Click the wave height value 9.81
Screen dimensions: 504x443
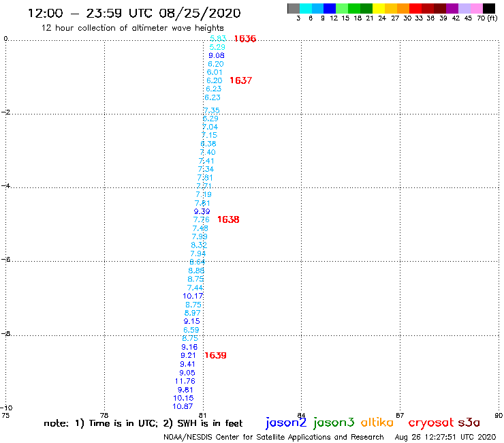(x=185, y=390)
